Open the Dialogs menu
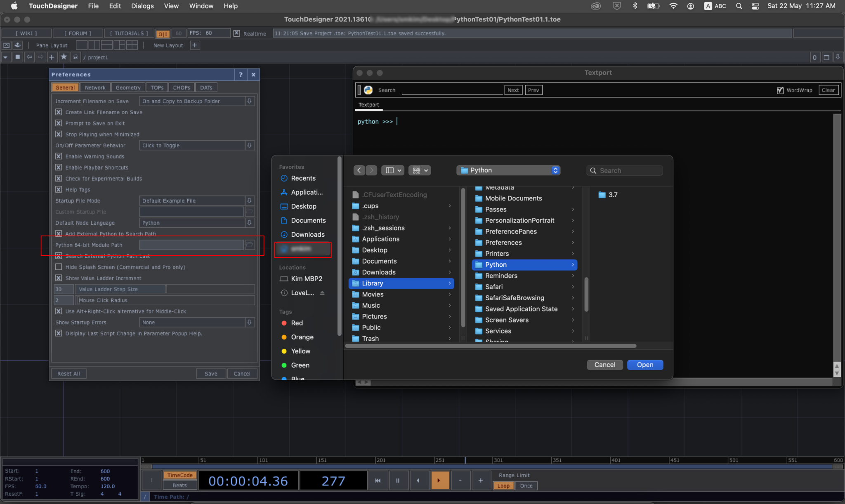The width and height of the screenshot is (845, 504). point(142,6)
